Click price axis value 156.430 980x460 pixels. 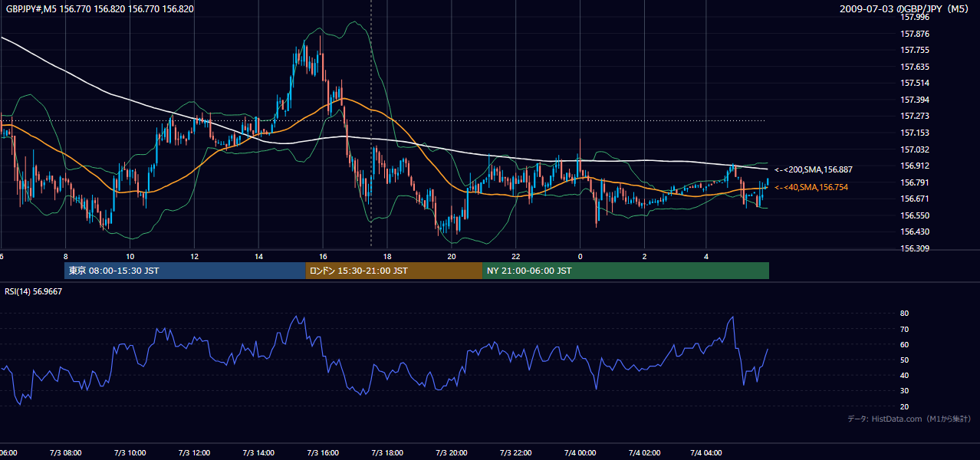(914, 232)
